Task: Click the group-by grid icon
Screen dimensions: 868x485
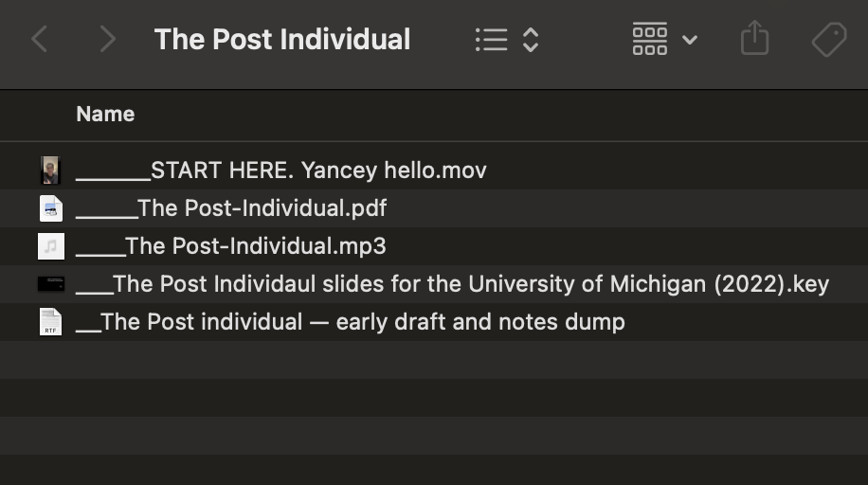Action: (x=650, y=39)
